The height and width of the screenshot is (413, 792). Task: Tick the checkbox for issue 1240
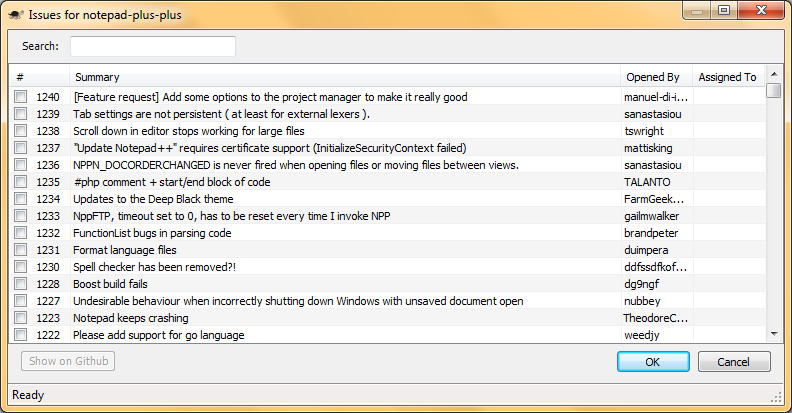(x=20, y=96)
